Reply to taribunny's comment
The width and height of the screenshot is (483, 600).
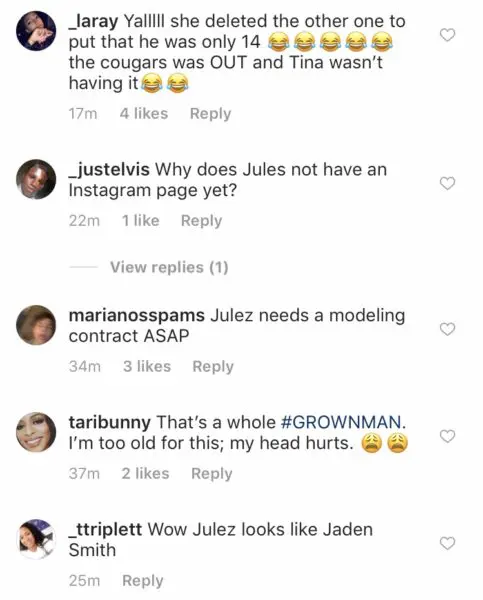pos(212,473)
